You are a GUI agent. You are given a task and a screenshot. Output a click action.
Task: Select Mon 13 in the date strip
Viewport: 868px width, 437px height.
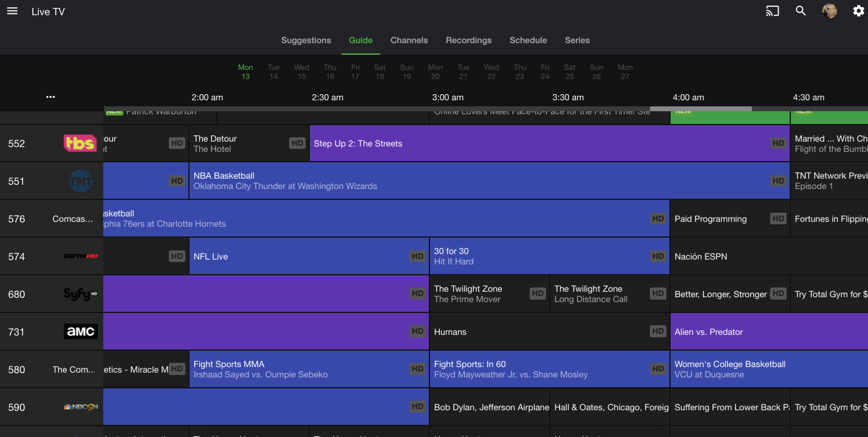tap(245, 72)
